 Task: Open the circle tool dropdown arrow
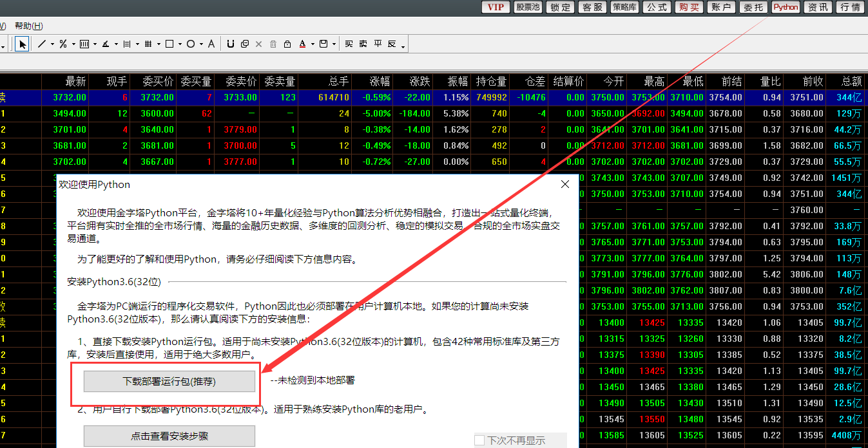pos(201,44)
